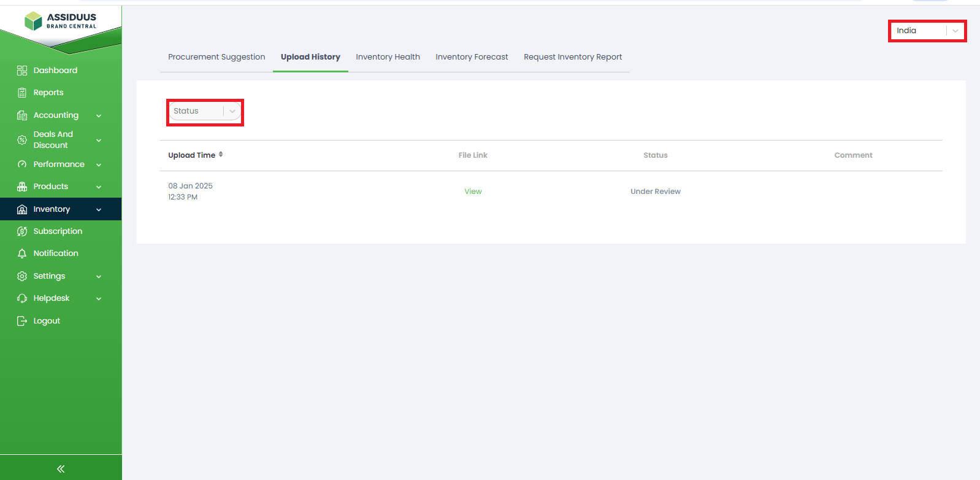Click the View file link
The width and height of the screenshot is (980, 480).
pos(473,192)
